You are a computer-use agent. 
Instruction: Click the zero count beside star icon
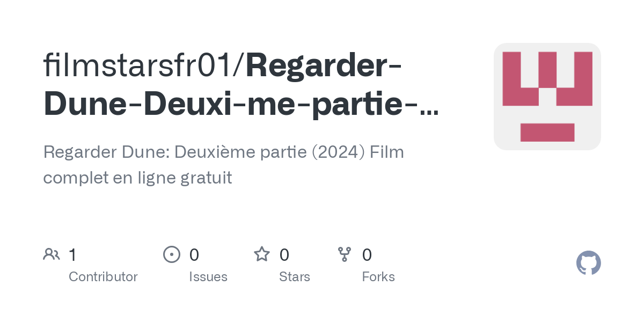tap(284, 254)
